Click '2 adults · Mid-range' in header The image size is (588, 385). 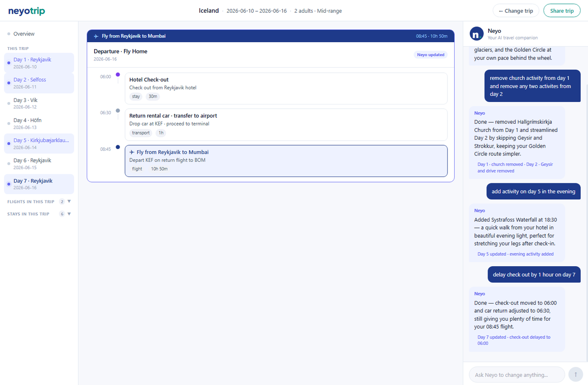pos(318,11)
